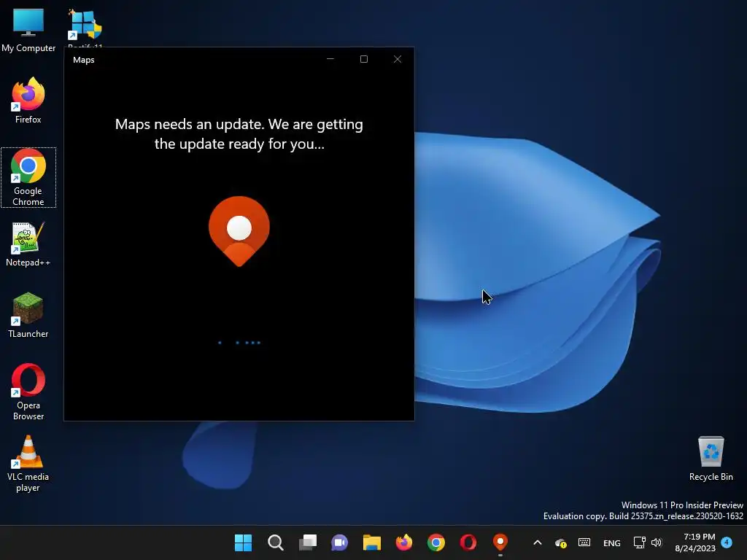Open VLC media player desktop shortcut
The image size is (747, 560).
tap(28, 463)
